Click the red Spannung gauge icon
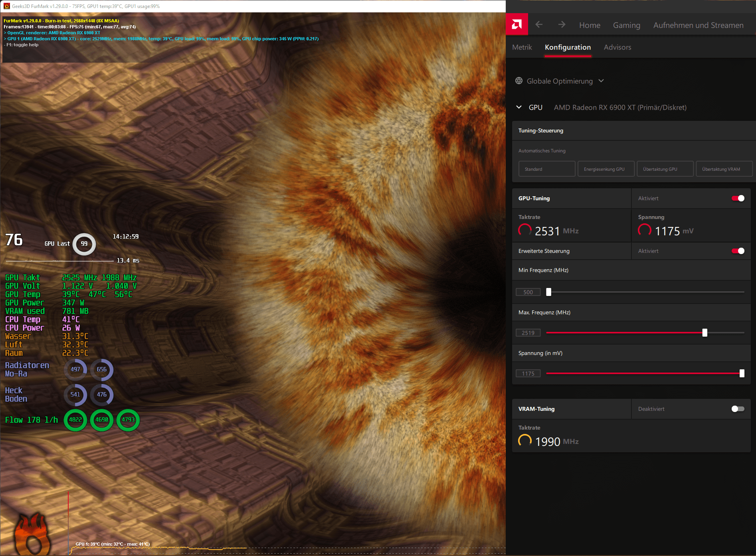This screenshot has height=556, width=756. (x=644, y=230)
